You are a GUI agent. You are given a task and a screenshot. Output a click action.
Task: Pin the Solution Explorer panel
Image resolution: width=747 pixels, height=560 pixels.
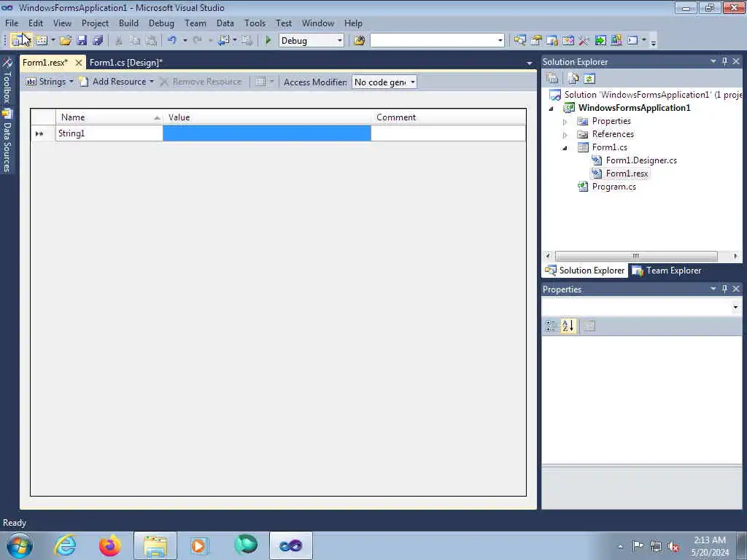(x=724, y=61)
